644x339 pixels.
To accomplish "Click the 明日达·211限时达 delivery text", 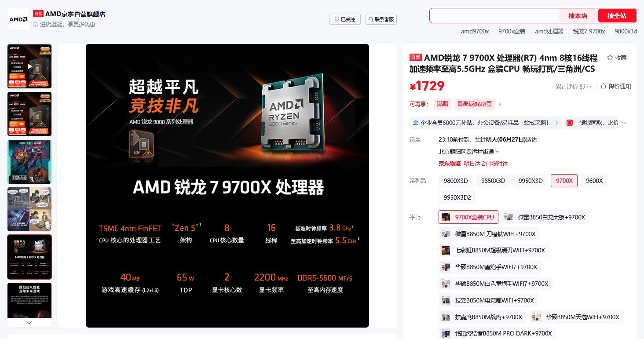I will pos(486,164).
